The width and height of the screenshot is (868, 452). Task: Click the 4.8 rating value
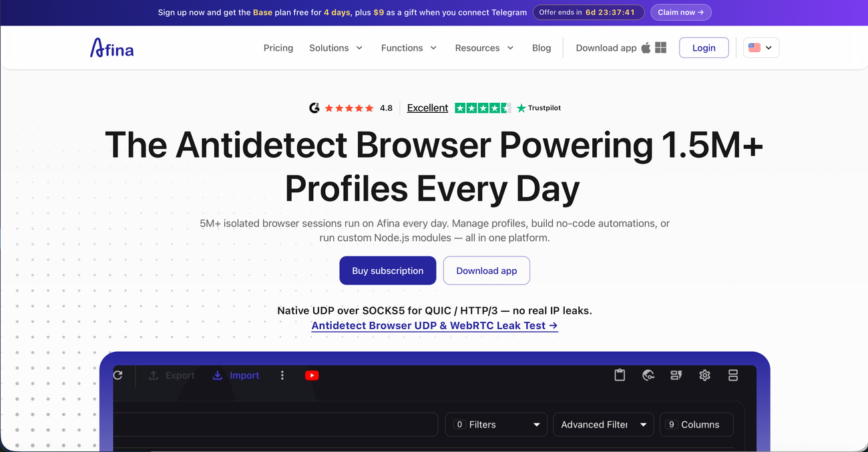click(x=386, y=108)
